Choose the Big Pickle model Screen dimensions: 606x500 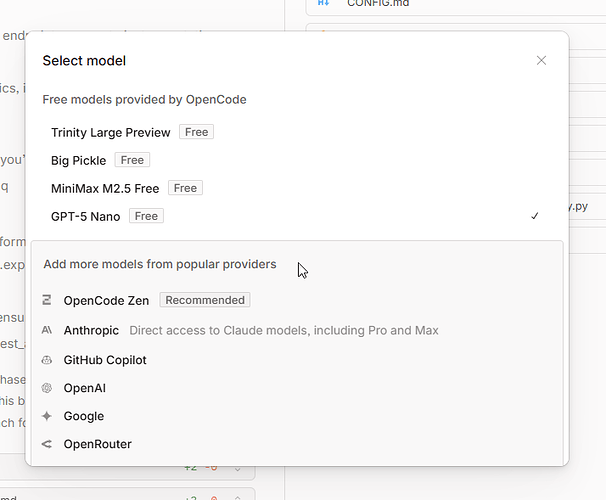point(295,160)
